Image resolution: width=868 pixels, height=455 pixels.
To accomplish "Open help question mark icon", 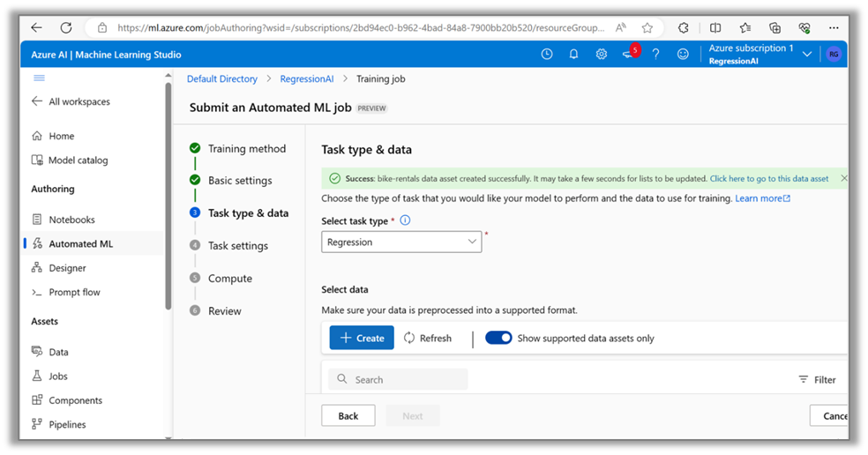I will point(655,55).
